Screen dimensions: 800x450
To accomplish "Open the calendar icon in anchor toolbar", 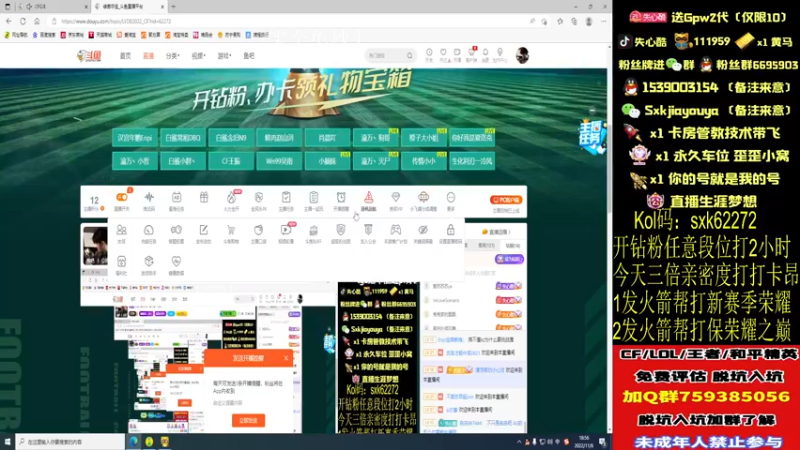I will 177,197.
